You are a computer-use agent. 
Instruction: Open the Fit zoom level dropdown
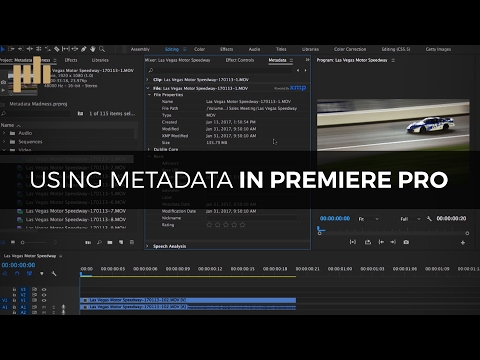pyautogui.click(x=368, y=219)
